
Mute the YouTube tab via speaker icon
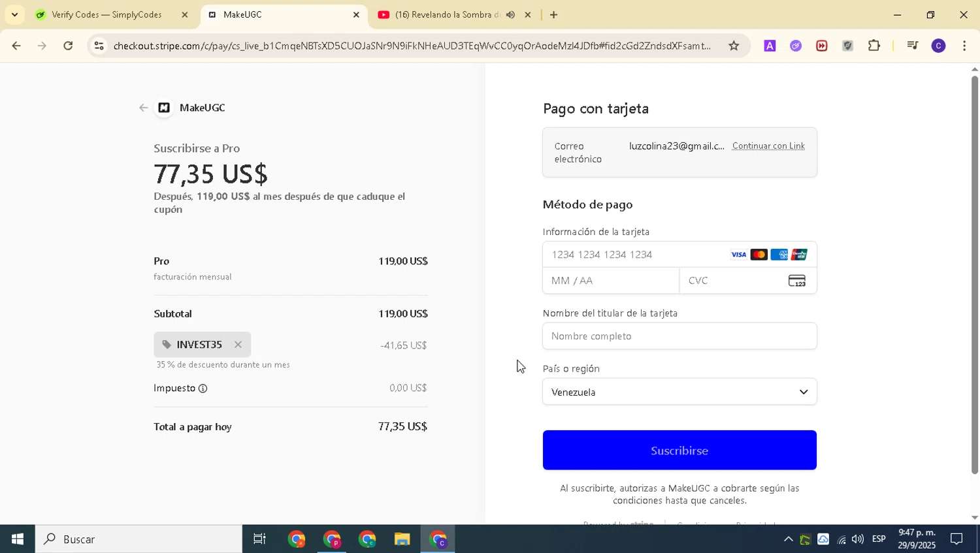510,14
